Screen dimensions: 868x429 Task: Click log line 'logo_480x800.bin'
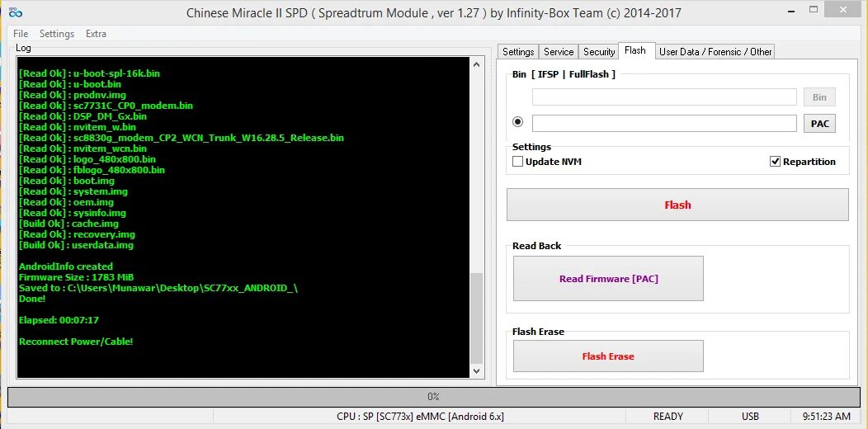[87, 159]
